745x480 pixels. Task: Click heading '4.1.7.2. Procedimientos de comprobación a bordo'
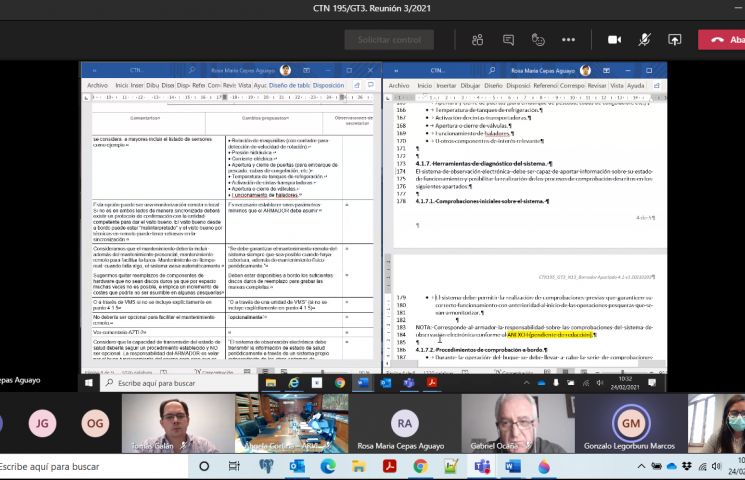tap(481, 350)
